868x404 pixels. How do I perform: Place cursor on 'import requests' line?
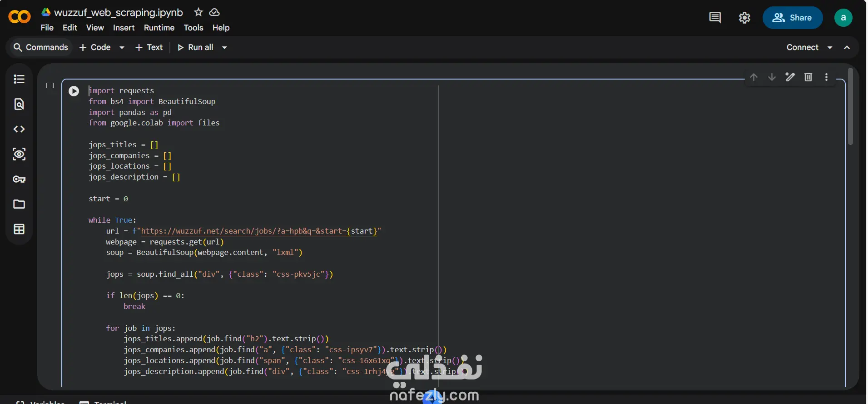pos(121,90)
